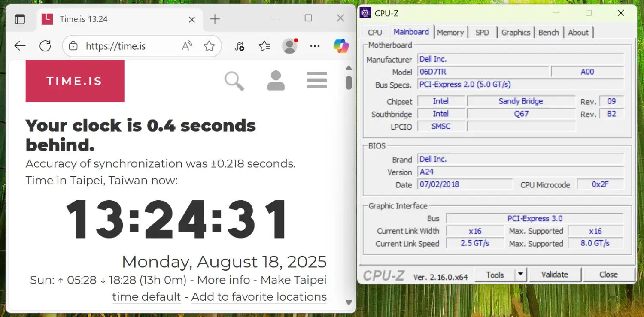Open Read aloud in address bar
Viewport: 644px width, 317px height.
(187, 46)
